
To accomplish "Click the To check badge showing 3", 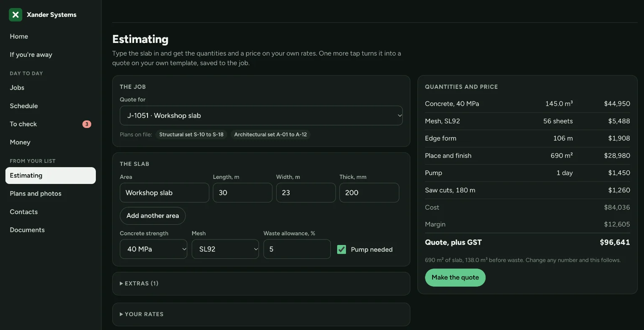I will [87, 124].
